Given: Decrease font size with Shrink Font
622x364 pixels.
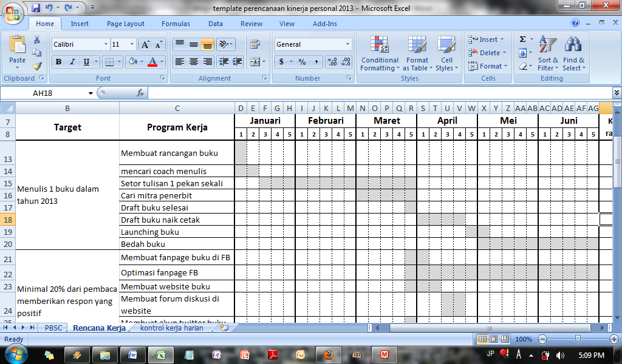Looking at the screenshot, I should tap(159, 44).
